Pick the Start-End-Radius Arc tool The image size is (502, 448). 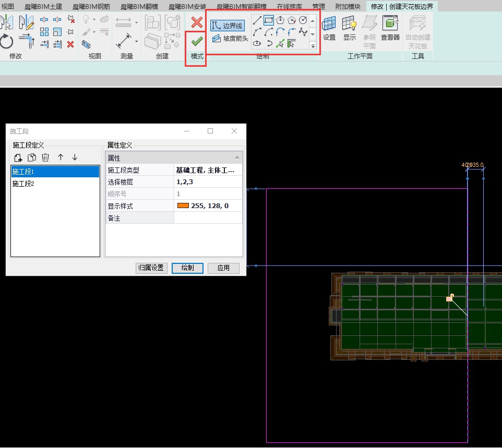point(257,32)
